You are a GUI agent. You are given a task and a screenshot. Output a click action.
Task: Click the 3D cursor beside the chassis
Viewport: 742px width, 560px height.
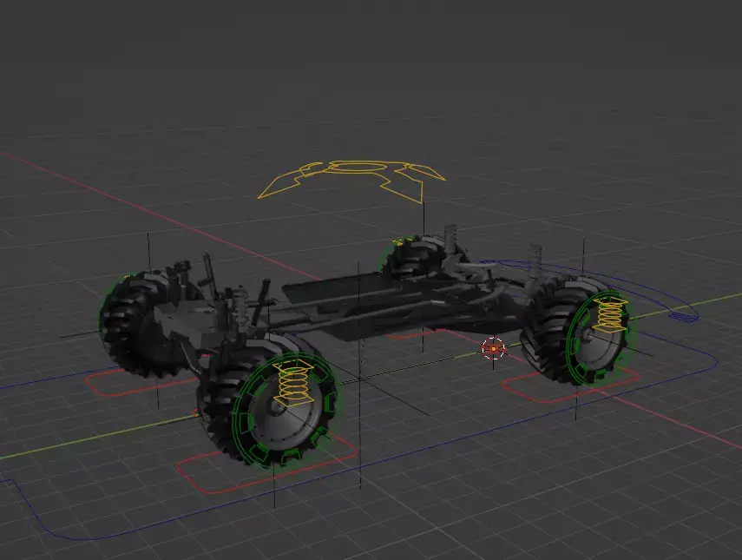pyautogui.click(x=494, y=349)
